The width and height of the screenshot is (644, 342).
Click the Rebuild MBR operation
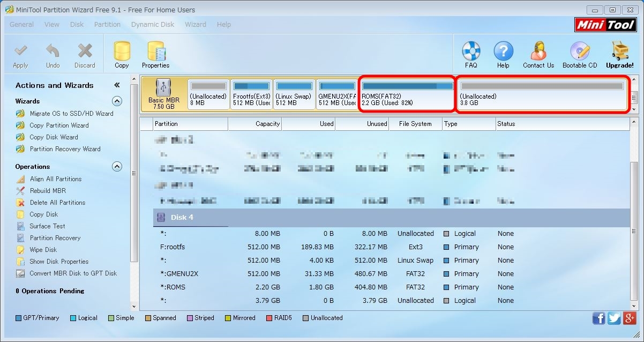pyautogui.click(x=48, y=191)
